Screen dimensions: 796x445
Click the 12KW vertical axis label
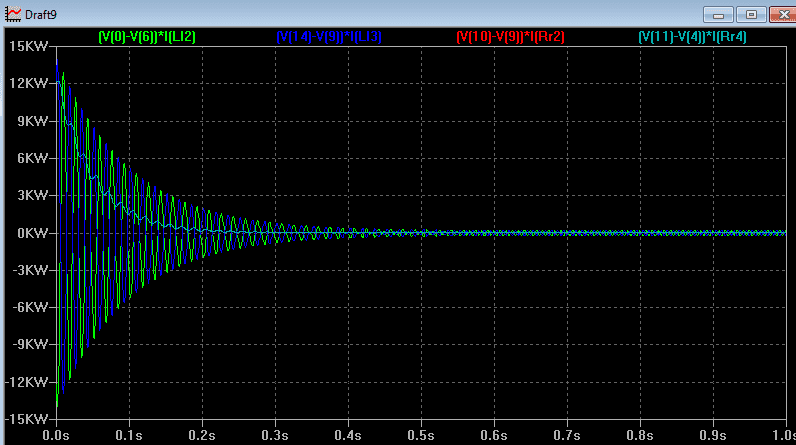pos(29,83)
